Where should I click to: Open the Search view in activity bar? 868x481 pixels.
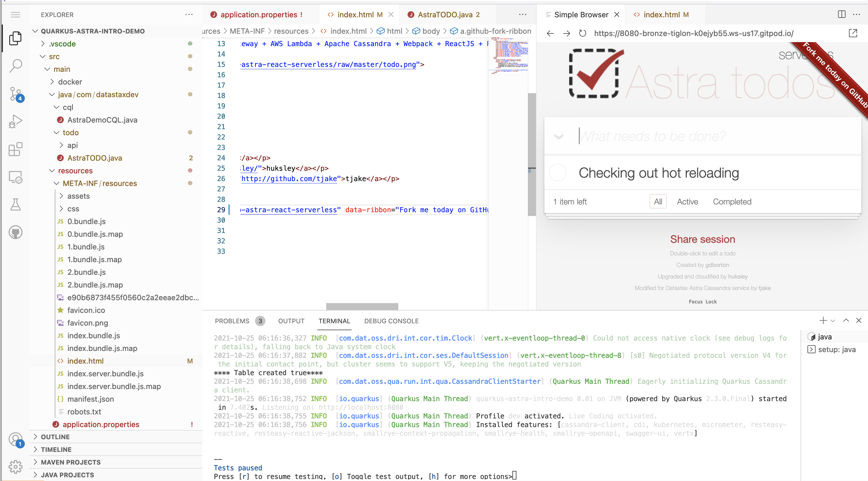coord(16,66)
